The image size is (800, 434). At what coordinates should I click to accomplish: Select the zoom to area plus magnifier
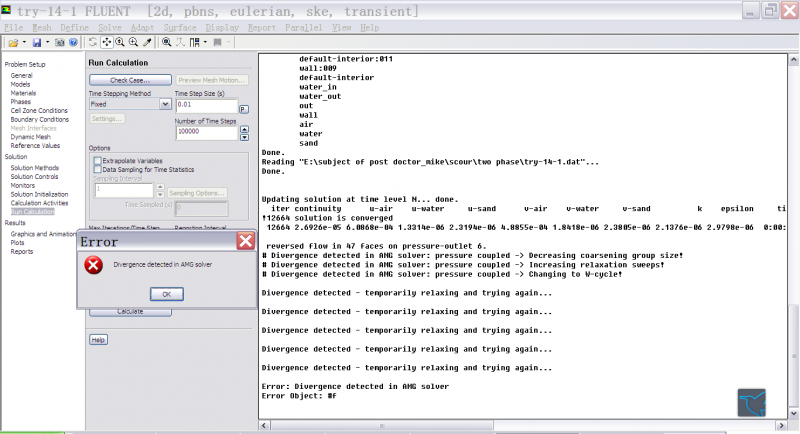click(134, 42)
